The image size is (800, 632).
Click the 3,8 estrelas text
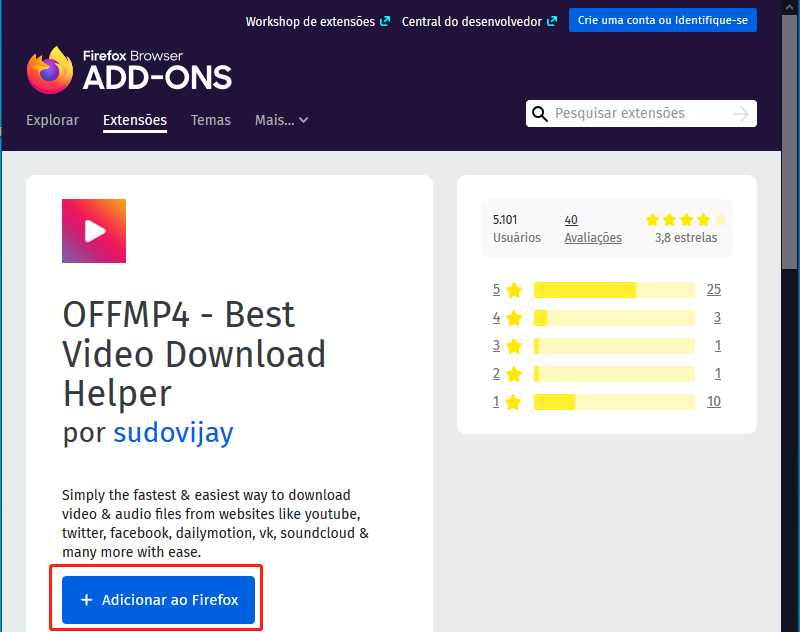pos(686,238)
